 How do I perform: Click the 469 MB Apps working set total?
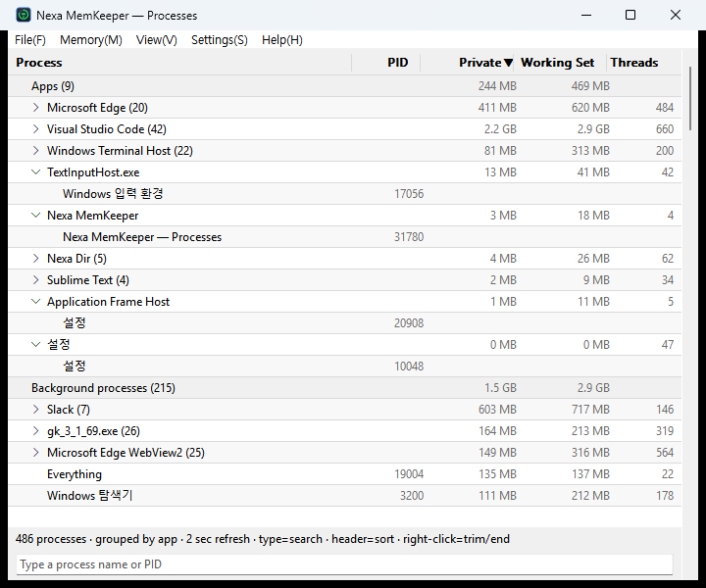590,86
